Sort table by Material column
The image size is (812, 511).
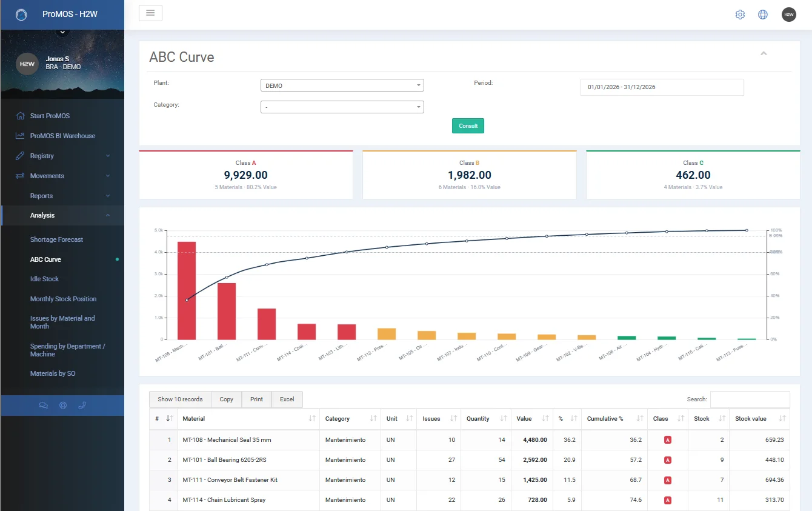pyautogui.click(x=248, y=419)
